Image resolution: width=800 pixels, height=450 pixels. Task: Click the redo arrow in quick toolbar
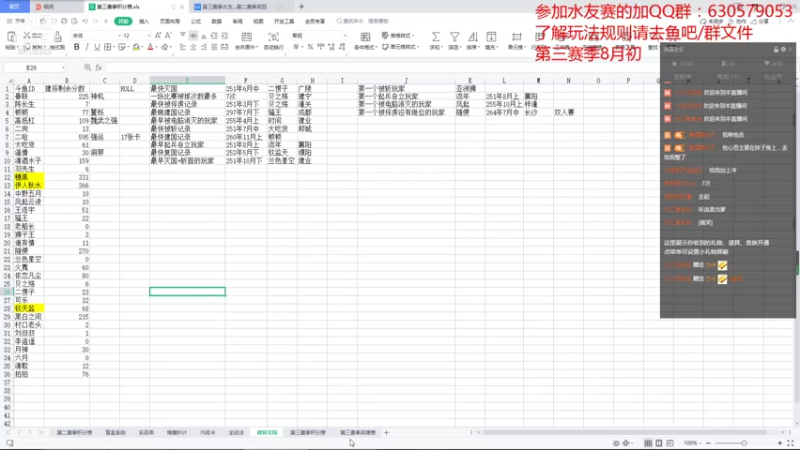click(95, 21)
